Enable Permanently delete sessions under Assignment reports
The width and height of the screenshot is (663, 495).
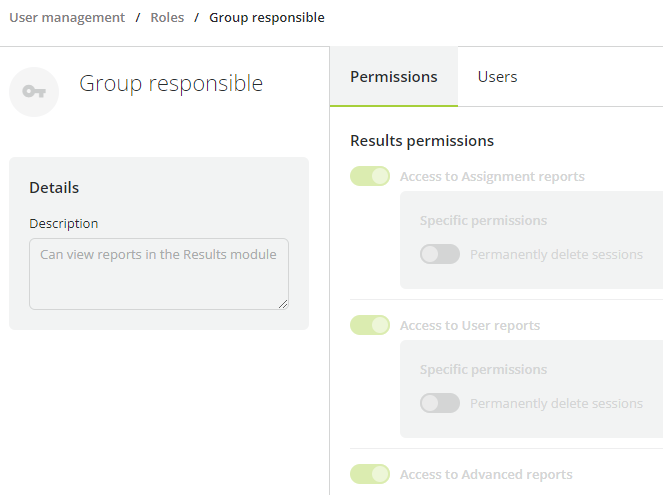440,254
